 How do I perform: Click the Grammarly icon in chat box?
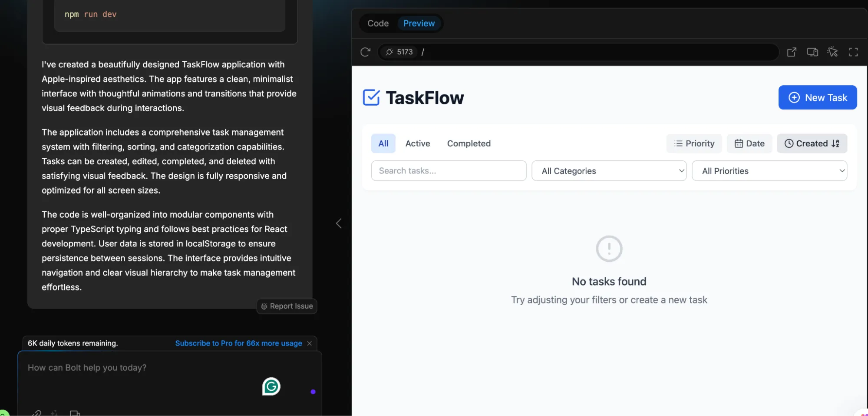click(x=271, y=386)
